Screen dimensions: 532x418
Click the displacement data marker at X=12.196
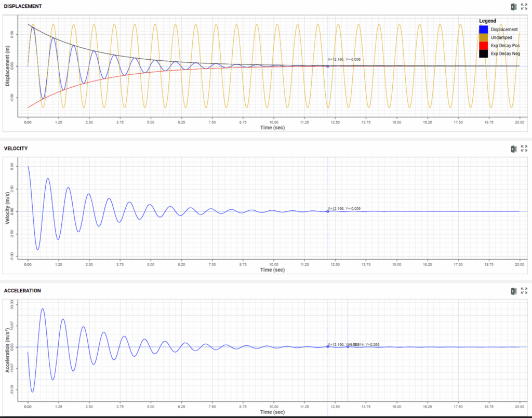pyautogui.click(x=328, y=66)
